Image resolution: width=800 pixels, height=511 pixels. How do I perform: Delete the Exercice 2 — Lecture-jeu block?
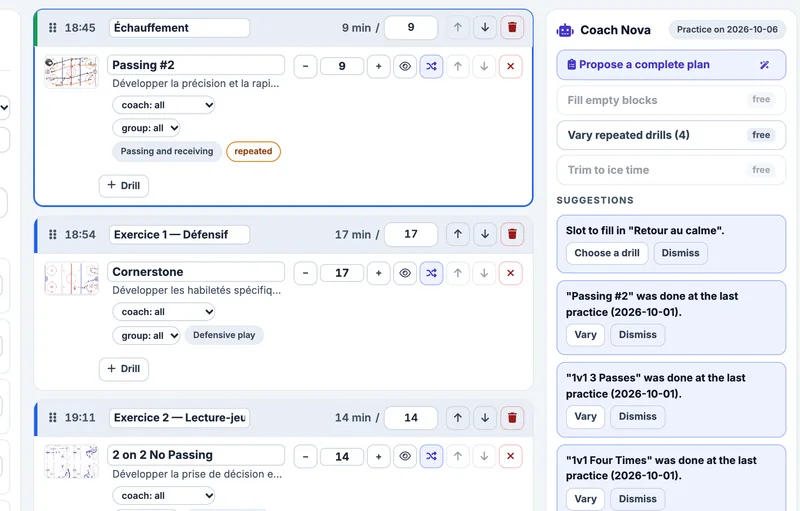tap(512, 418)
